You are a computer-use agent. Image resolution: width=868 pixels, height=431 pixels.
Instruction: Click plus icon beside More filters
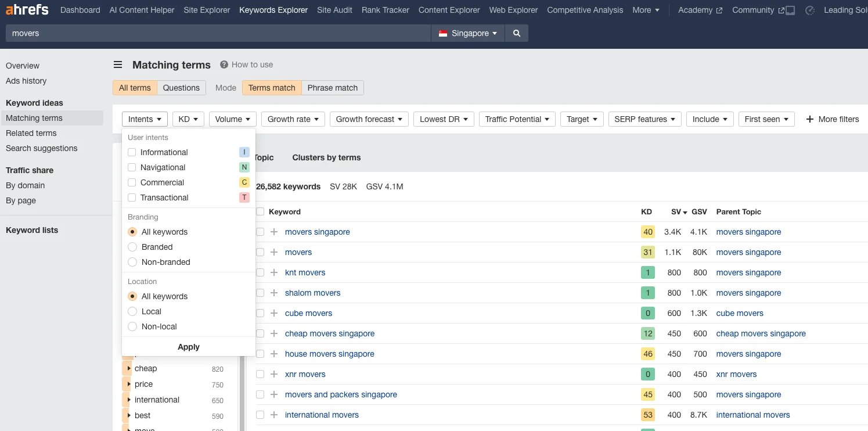(810, 119)
